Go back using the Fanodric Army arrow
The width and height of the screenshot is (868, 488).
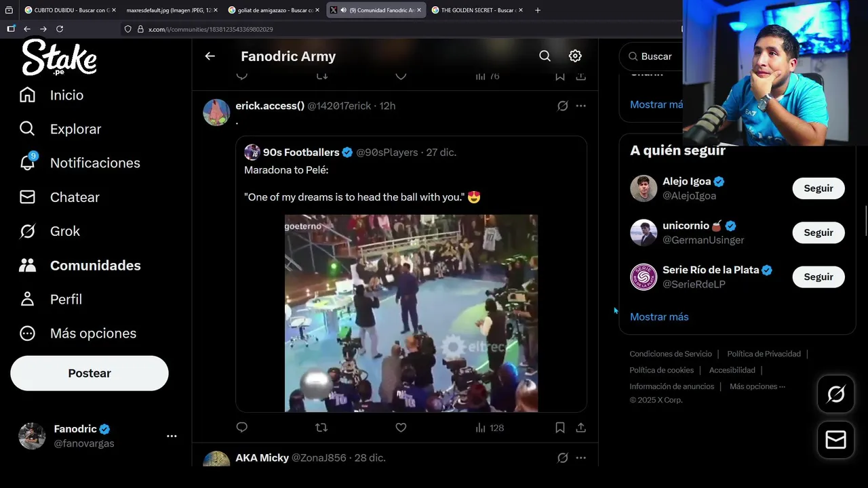210,56
